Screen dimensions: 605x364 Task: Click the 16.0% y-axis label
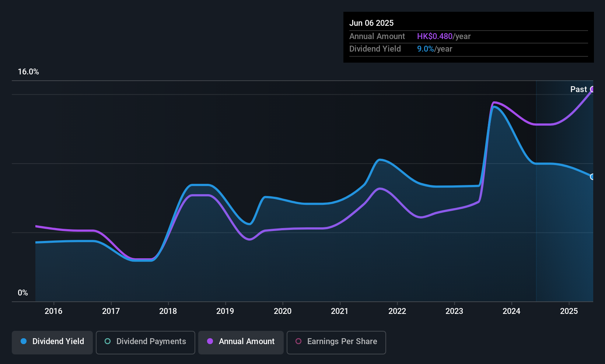28,72
